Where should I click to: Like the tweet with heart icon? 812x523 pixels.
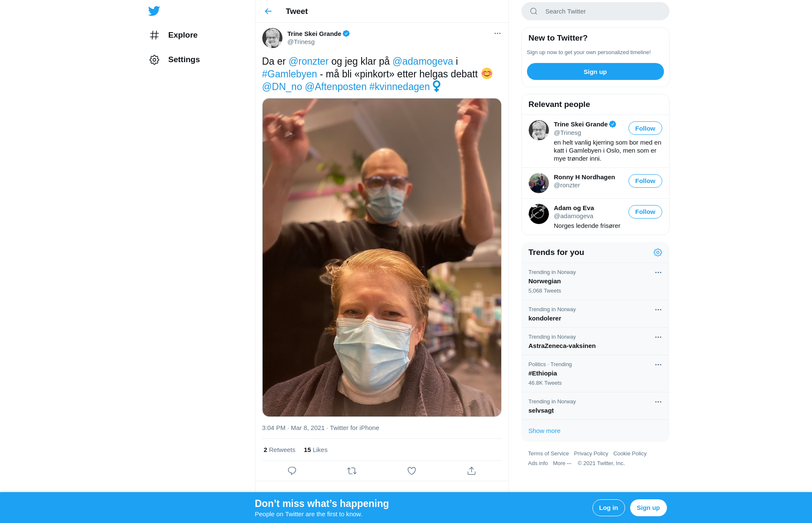411,471
